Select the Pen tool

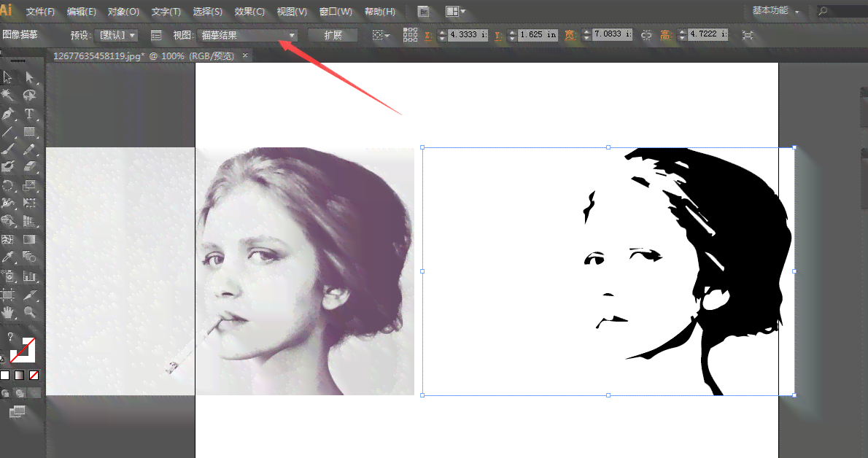[8, 114]
